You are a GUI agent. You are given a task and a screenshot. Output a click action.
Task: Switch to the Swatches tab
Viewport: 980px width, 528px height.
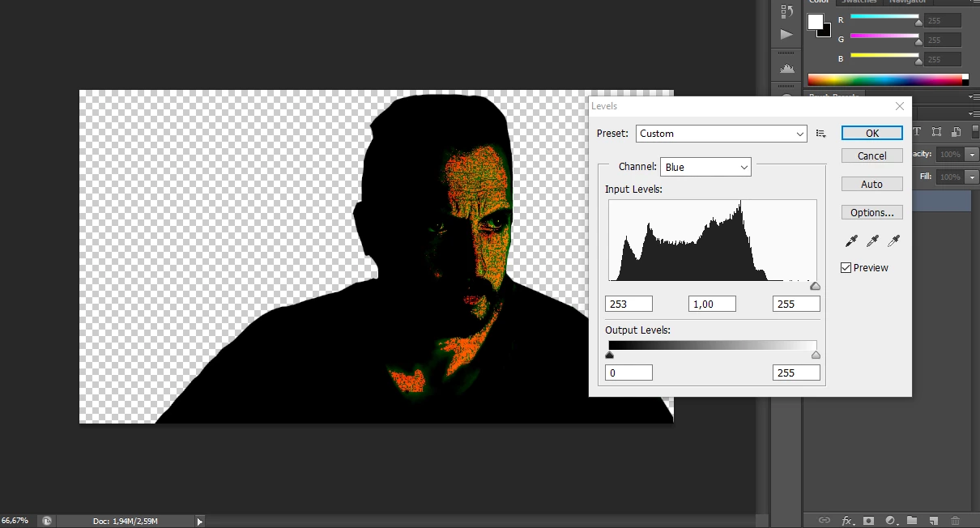click(859, 2)
